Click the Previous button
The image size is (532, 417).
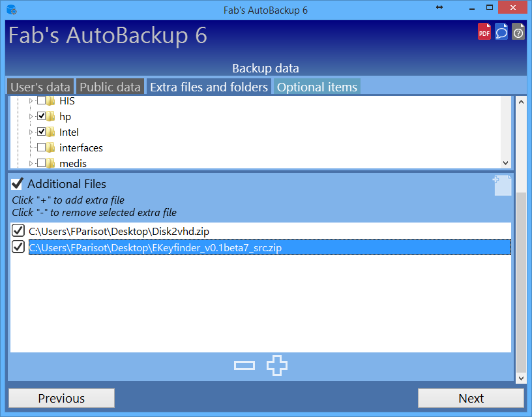tap(61, 398)
